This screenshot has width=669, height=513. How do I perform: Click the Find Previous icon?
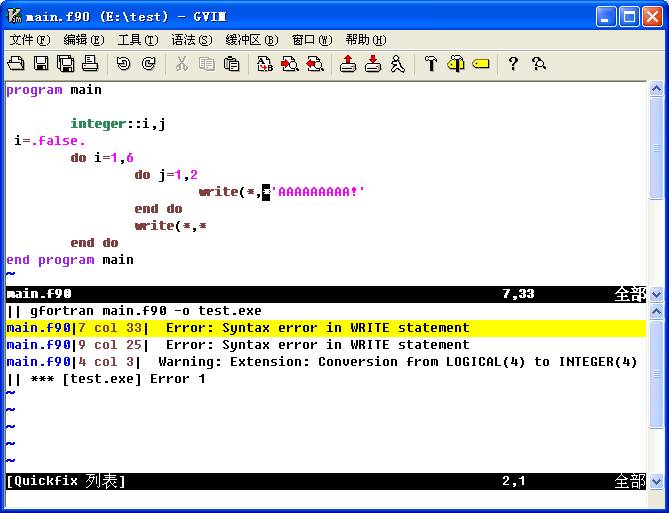coord(315,64)
